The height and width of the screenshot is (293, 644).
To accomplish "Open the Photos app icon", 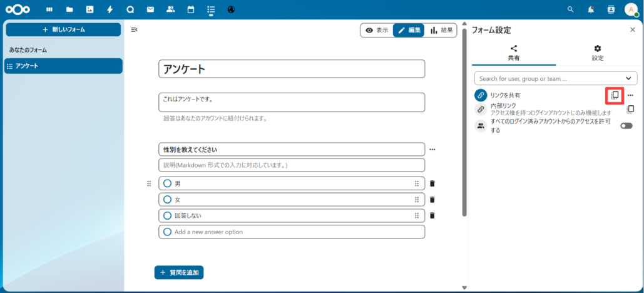I will click(89, 9).
